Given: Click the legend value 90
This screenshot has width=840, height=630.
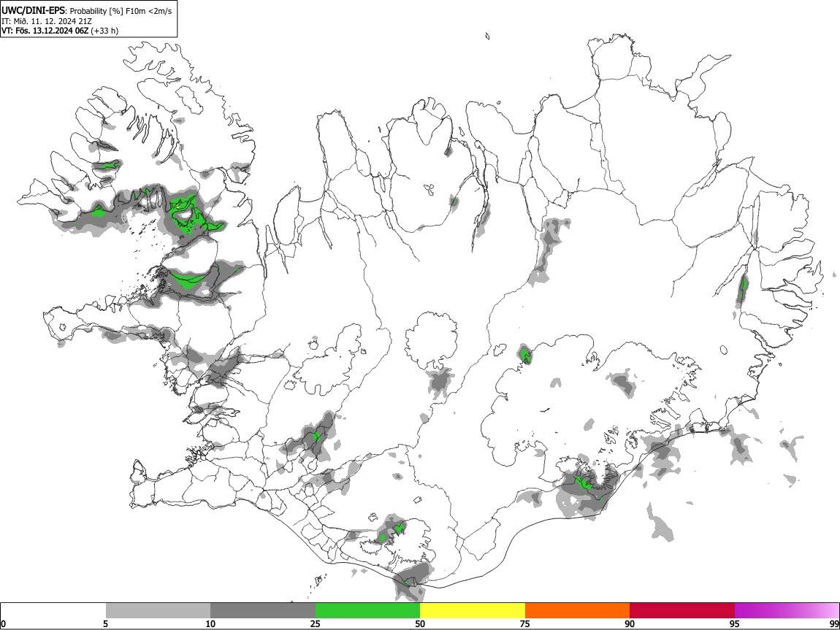Looking at the screenshot, I should pyautogui.click(x=630, y=623).
